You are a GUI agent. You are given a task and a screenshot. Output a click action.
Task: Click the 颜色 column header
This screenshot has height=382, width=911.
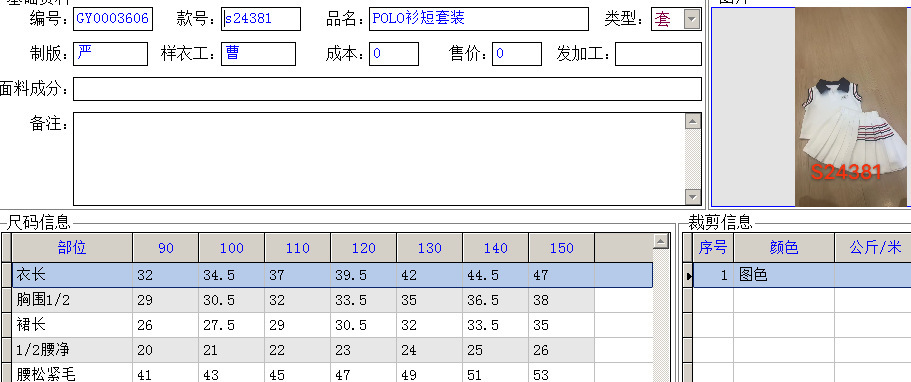point(784,248)
